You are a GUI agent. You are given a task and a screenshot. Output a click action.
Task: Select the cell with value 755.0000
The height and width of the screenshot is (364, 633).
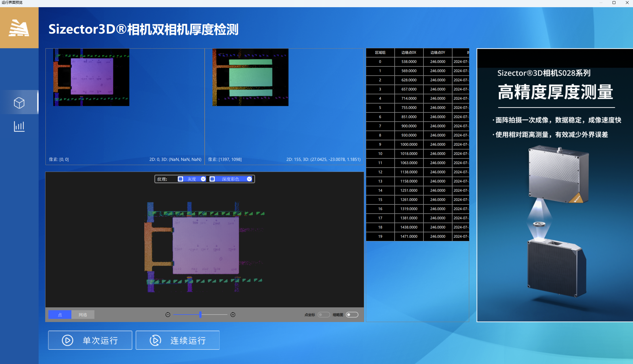(409, 108)
